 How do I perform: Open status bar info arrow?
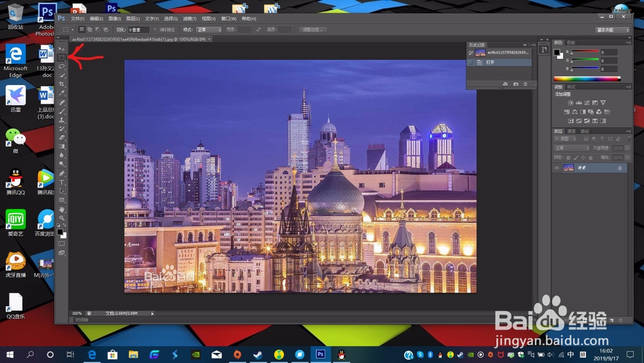[153, 313]
